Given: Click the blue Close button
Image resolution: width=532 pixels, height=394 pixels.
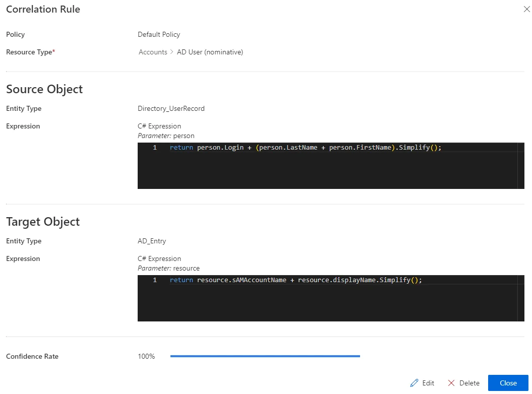Looking at the screenshot, I should (508, 383).
